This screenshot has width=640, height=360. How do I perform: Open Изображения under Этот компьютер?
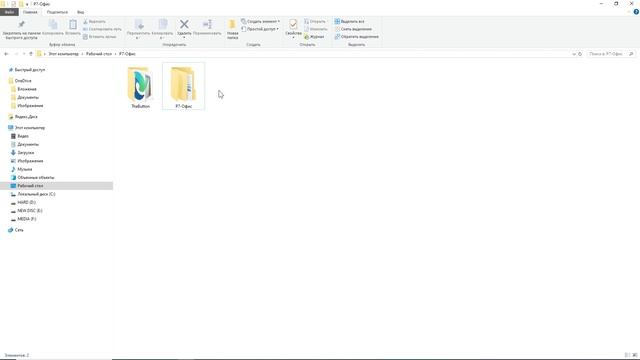pyautogui.click(x=30, y=161)
